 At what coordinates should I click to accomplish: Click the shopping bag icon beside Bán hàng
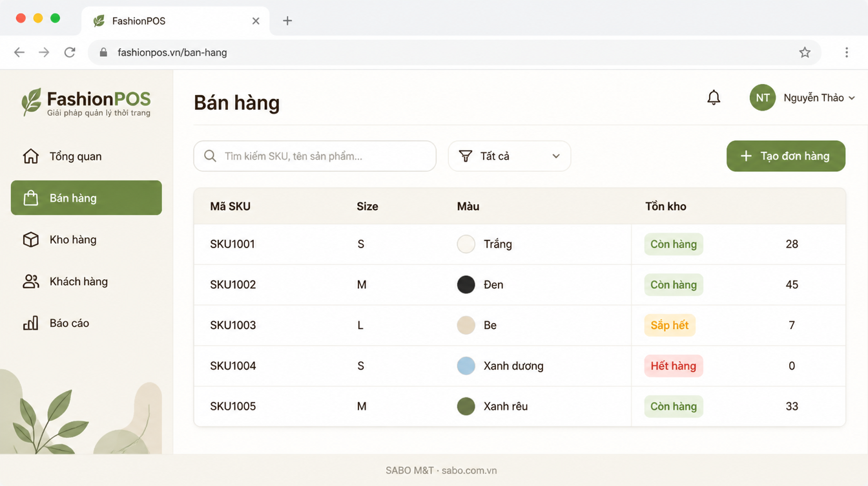click(30, 198)
